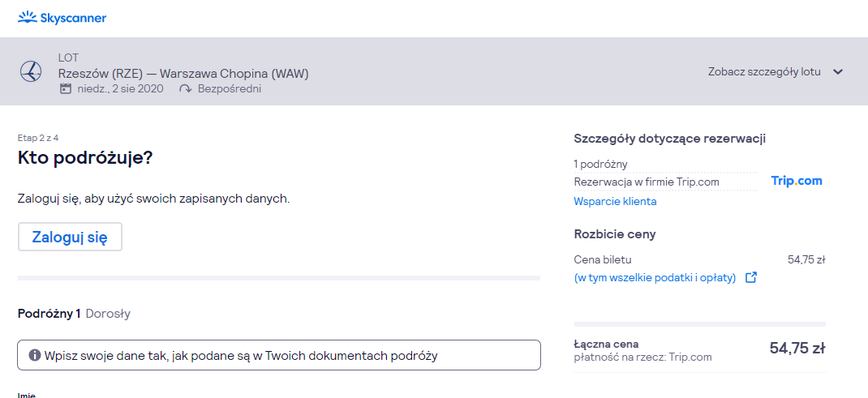Click the info icon in travel documents notice
The image size is (868, 398).
click(34, 355)
